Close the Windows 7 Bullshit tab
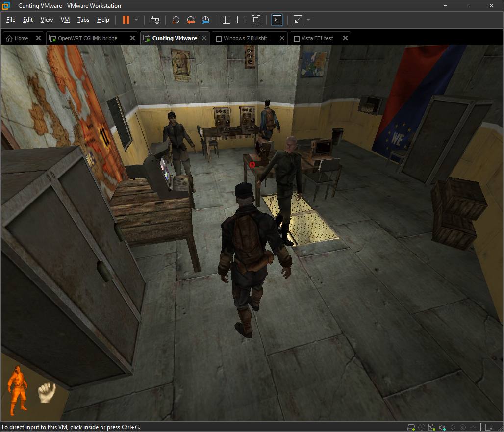This screenshot has width=504, height=432. coord(282,38)
